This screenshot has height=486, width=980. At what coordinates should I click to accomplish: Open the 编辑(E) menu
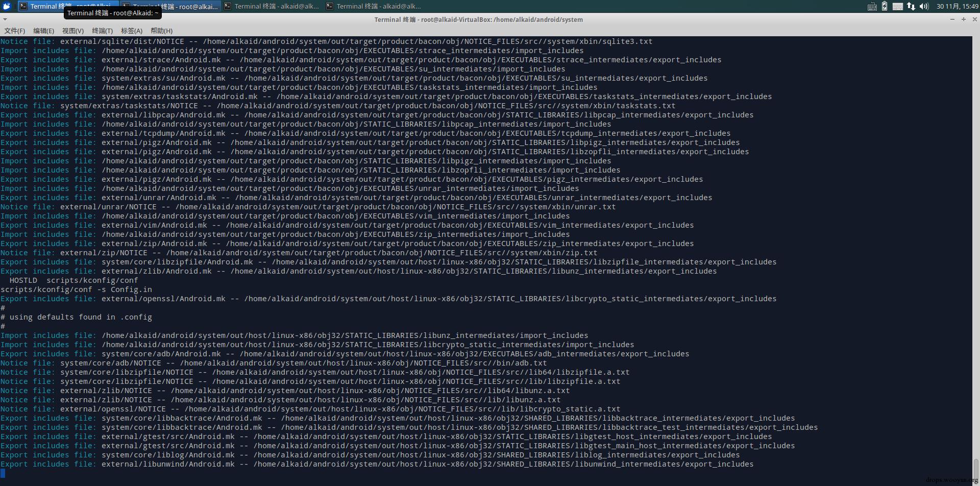[x=43, y=31]
